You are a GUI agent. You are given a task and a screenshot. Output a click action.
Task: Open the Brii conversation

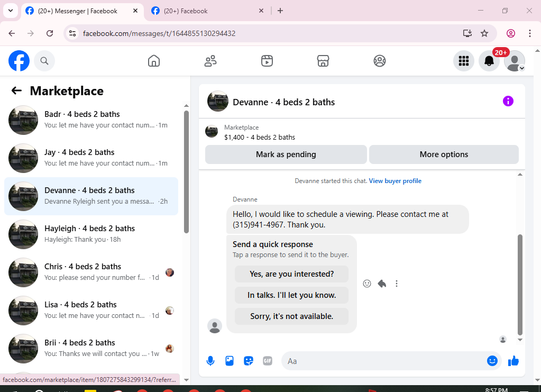(91, 348)
